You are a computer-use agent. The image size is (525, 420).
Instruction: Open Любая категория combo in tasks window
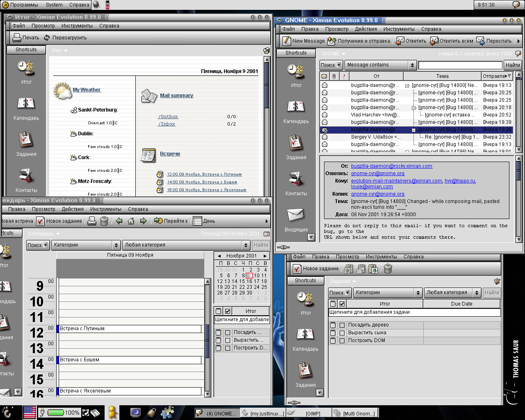[452, 292]
